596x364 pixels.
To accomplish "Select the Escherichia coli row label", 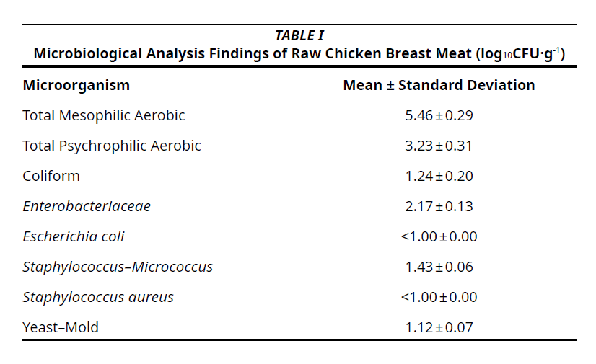I will [74, 236].
